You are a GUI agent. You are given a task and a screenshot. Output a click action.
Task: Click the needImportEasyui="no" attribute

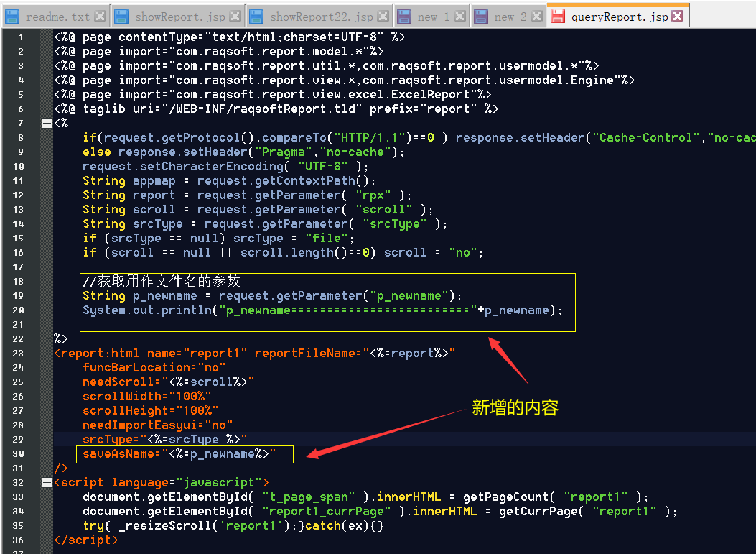pos(158,425)
